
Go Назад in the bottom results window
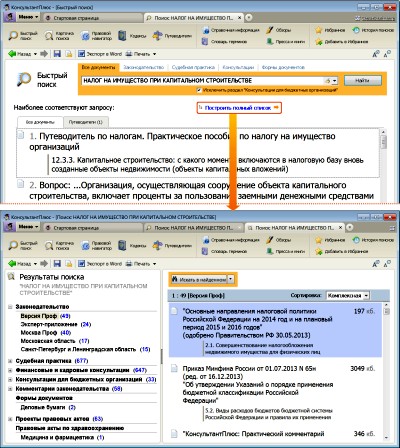[20, 264]
